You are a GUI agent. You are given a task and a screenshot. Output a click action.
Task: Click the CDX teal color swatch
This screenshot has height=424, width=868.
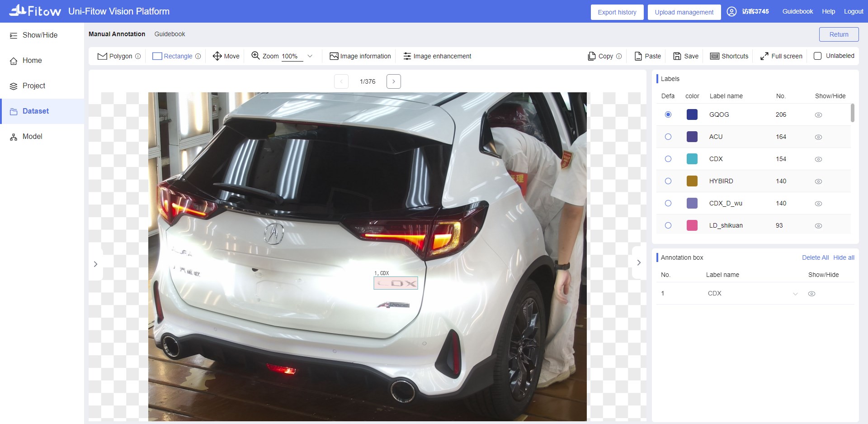click(x=692, y=159)
